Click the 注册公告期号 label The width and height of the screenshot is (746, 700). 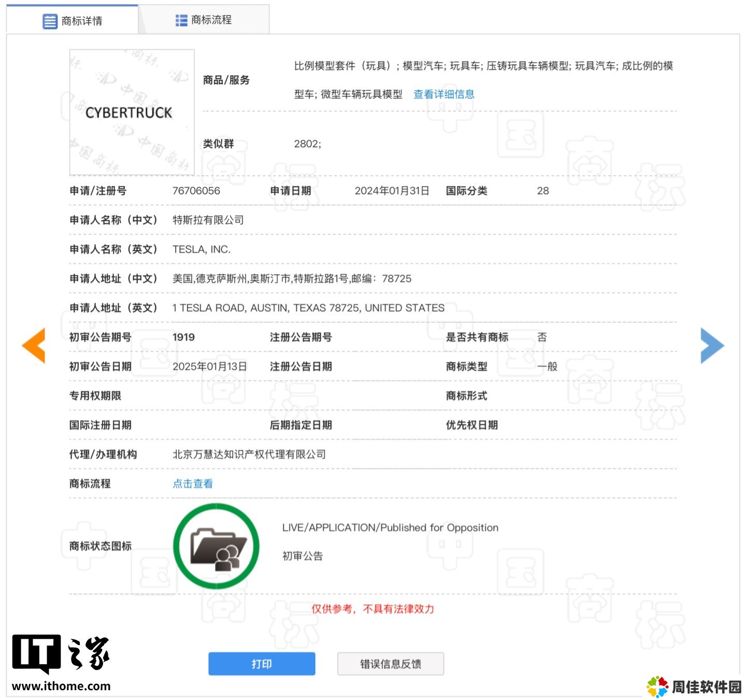point(301,337)
